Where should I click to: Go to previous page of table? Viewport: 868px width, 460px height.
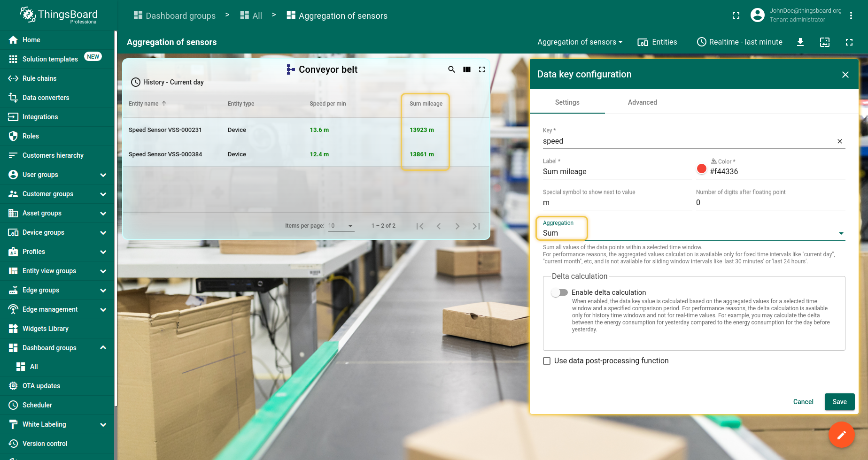pyautogui.click(x=439, y=226)
